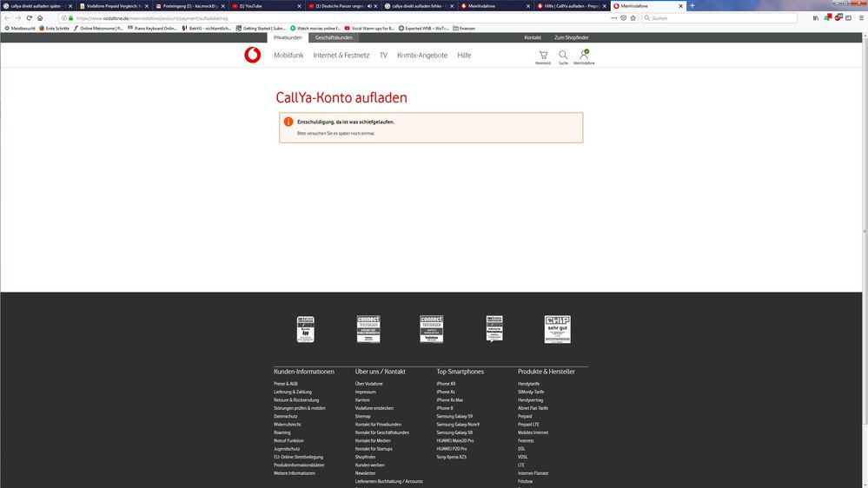Bookmark this page with the star
Screen dimensions: 868x488
(633, 17)
